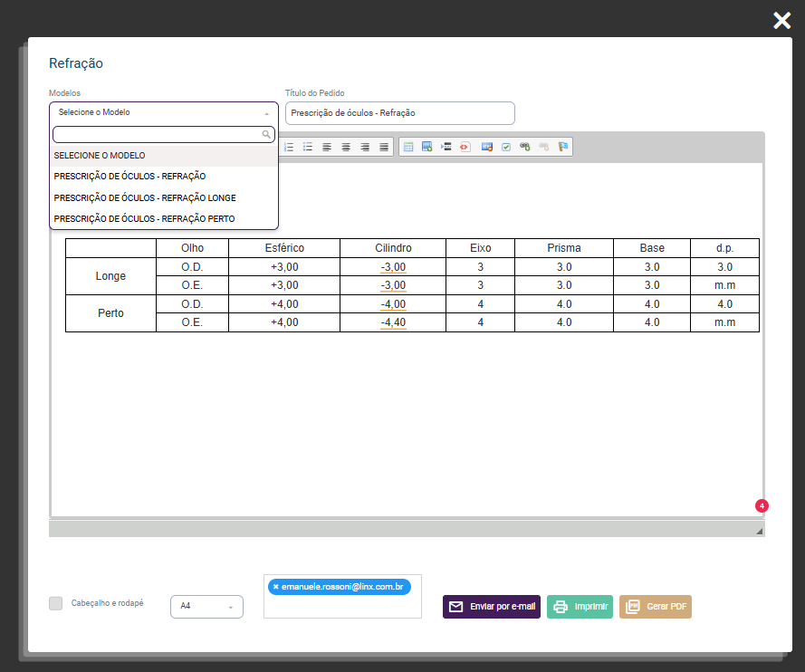This screenshot has height=672, width=805.
Task: Choose Prescrição de Óculos - Refração Longe
Action: 145,197
